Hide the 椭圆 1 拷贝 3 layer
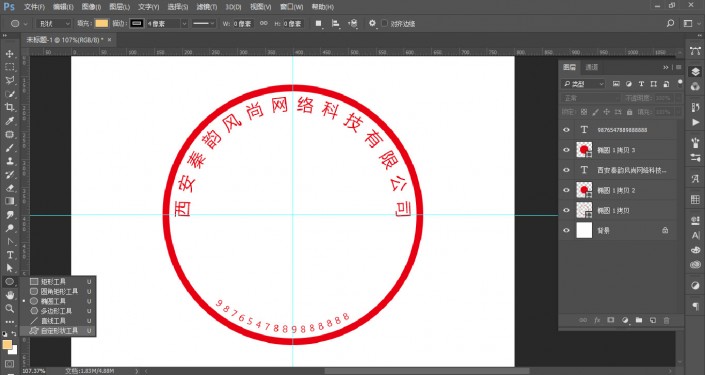The image size is (705, 375). click(567, 150)
